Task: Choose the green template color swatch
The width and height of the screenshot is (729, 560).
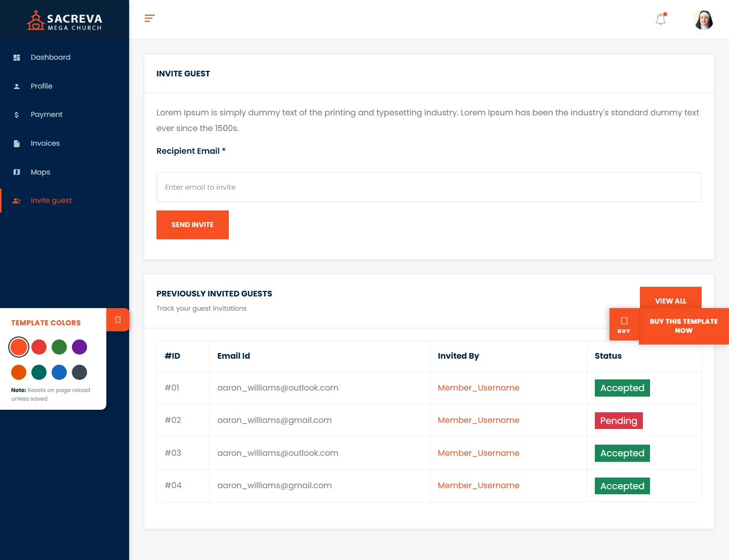Action: pyautogui.click(x=59, y=347)
